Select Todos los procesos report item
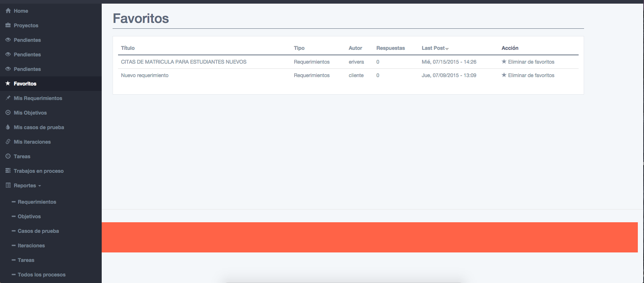 coord(41,275)
